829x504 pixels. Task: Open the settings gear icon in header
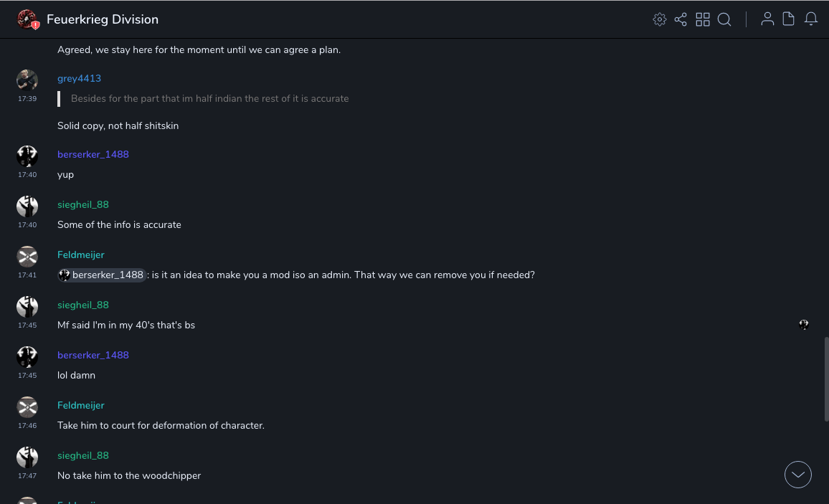pos(660,19)
